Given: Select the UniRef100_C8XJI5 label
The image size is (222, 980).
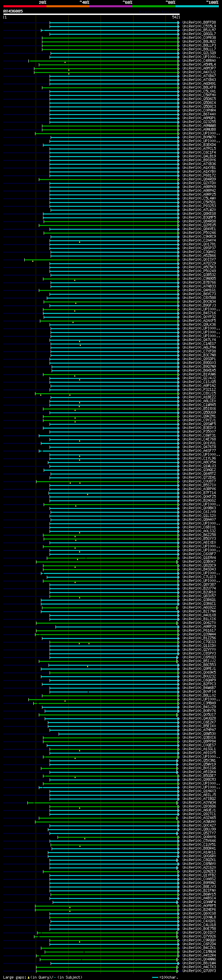Looking at the screenshot, I should coord(199,394).
